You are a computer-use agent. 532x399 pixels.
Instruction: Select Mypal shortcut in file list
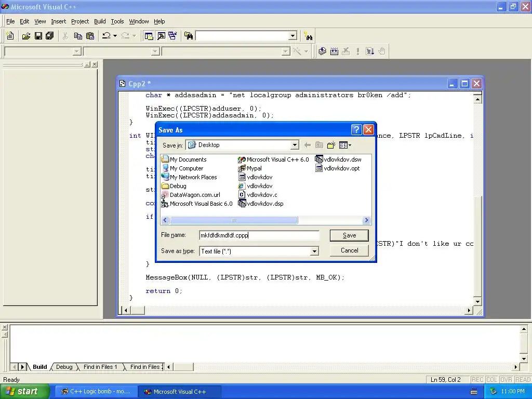(250, 168)
